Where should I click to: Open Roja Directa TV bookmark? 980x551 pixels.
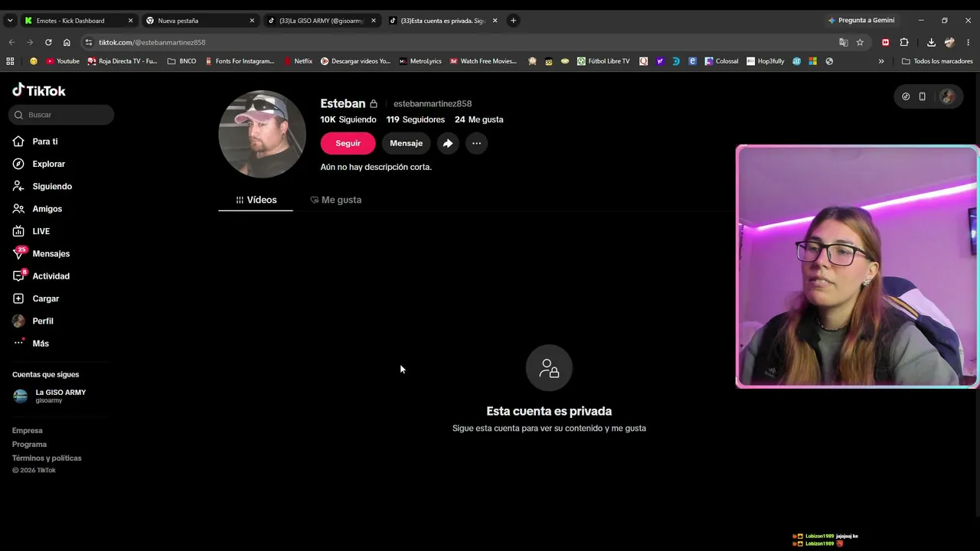(122, 61)
